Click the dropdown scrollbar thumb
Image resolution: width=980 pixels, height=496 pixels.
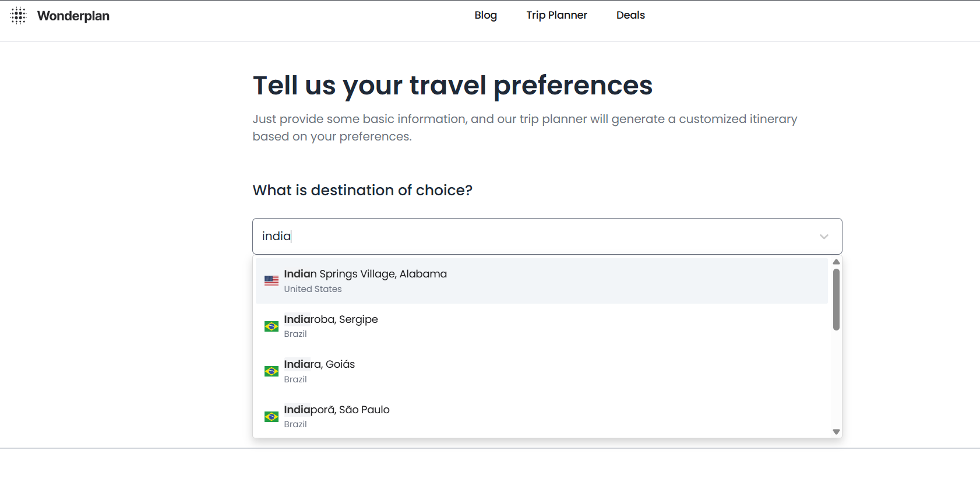pyautogui.click(x=836, y=300)
